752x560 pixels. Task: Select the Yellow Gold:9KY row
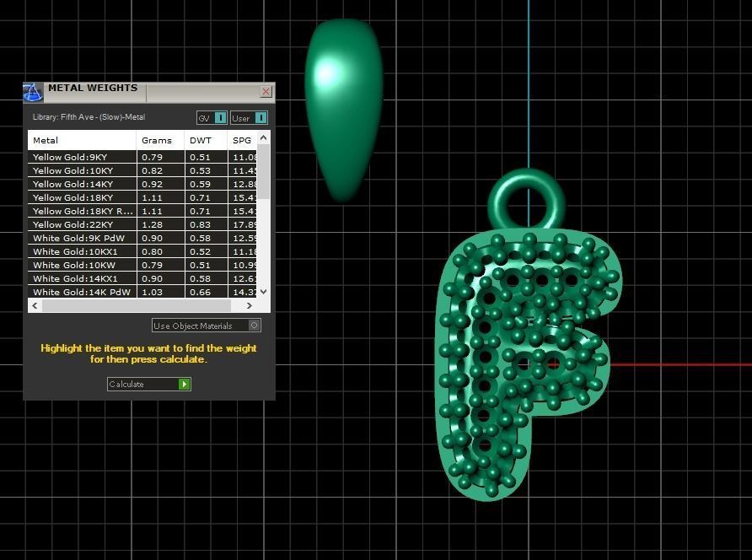(142, 157)
